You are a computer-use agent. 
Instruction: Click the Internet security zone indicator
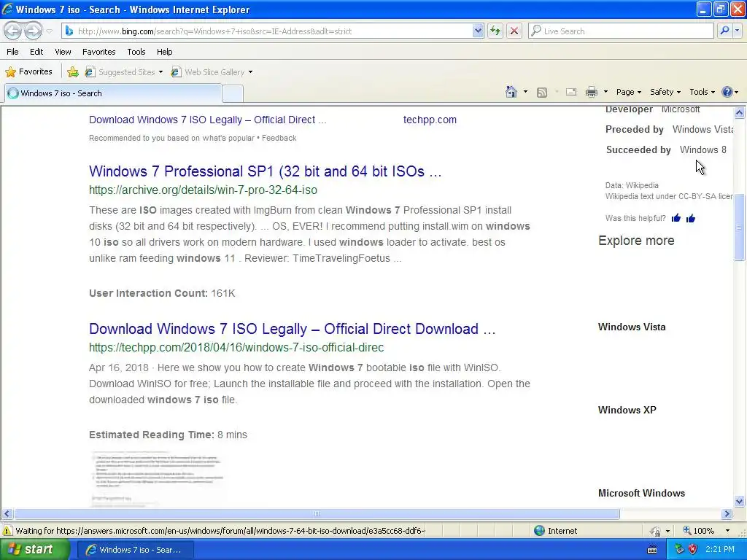555,531
